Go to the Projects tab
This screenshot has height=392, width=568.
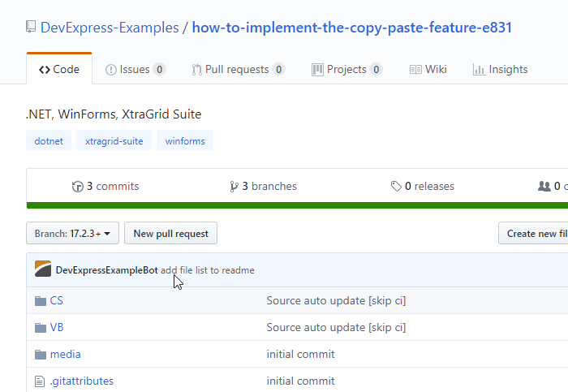tap(346, 70)
